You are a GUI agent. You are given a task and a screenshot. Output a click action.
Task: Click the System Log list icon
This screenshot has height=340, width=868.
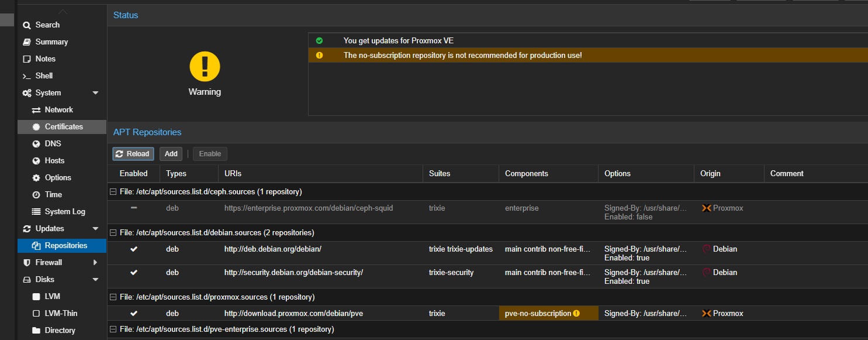pyautogui.click(x=36, y=212)
